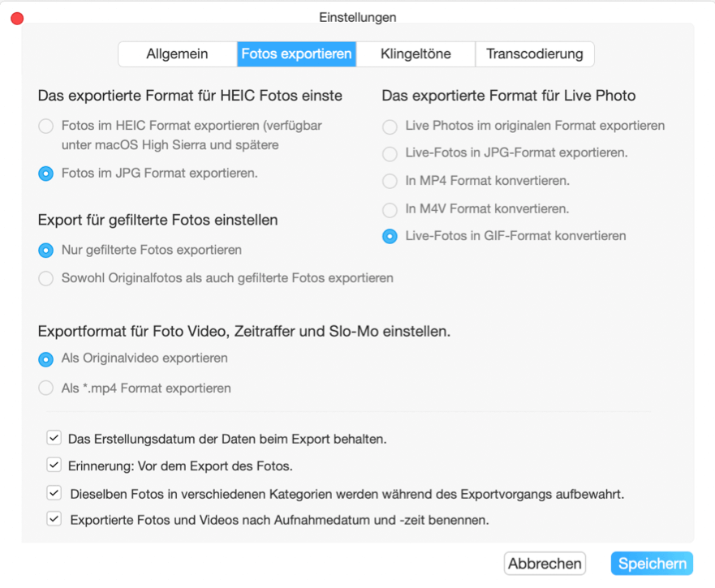Select 'Fotos im JPG Format exportieren'
This screenshot has height=588, width=715.
pyautogui.click(x=46, y=173)
